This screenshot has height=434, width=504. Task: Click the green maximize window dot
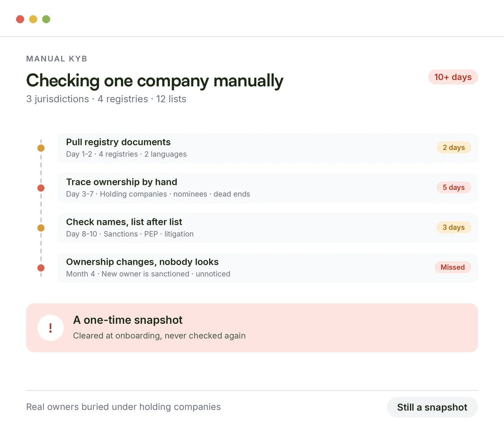click(x=46, y=19)
